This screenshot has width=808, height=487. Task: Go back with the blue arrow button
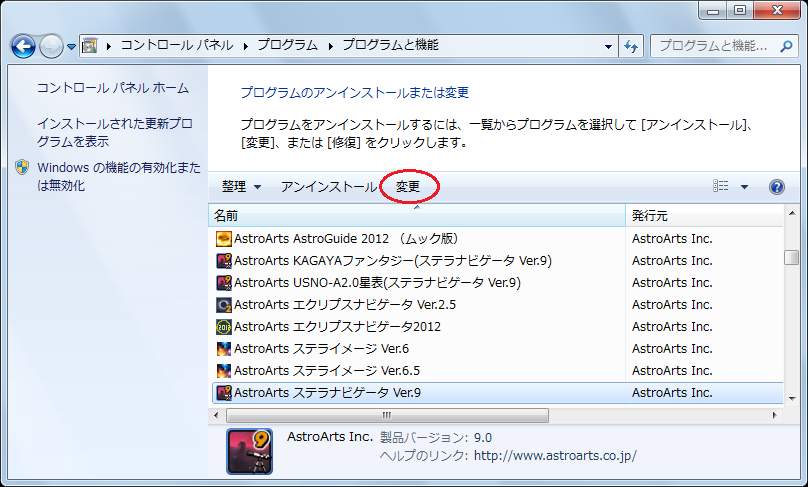pyautogui.click(x=23, y=46)
